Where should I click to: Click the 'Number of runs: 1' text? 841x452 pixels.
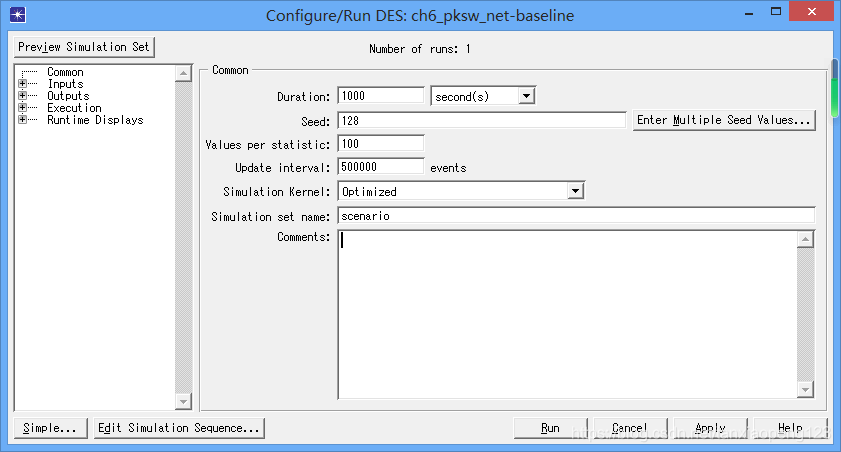419,49
